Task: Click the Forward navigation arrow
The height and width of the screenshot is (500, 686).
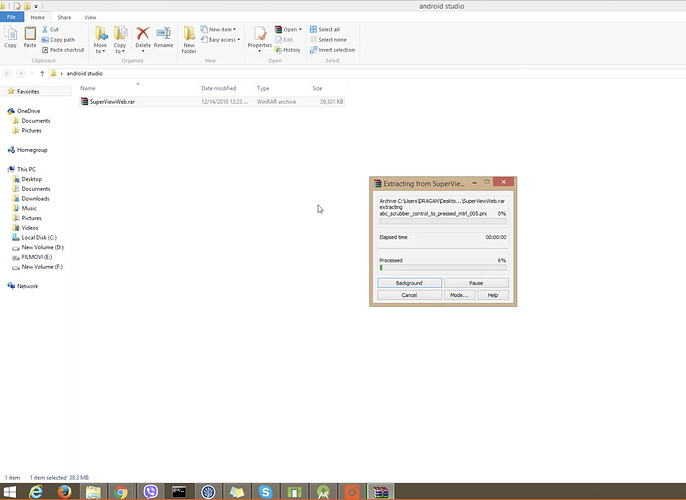Action: pos(21,73)
